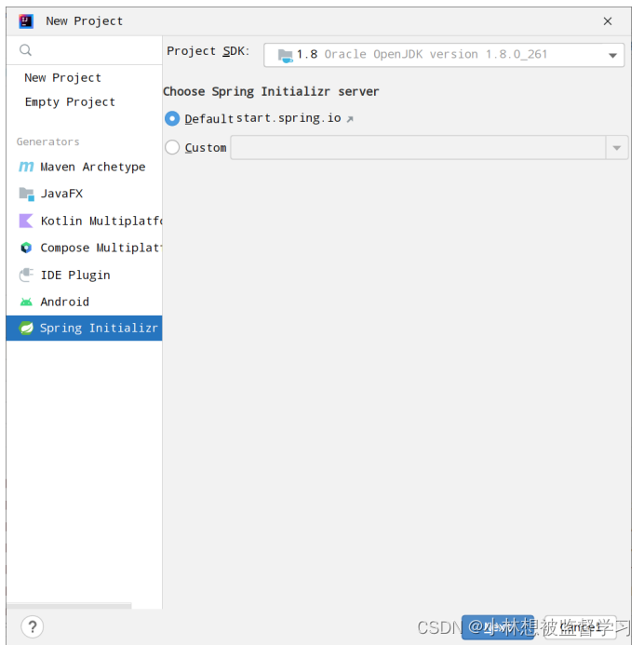Click the sidebar horizontal scrollbar
Viewport: 644px width, 645px height.
click(x=69, y=606)
